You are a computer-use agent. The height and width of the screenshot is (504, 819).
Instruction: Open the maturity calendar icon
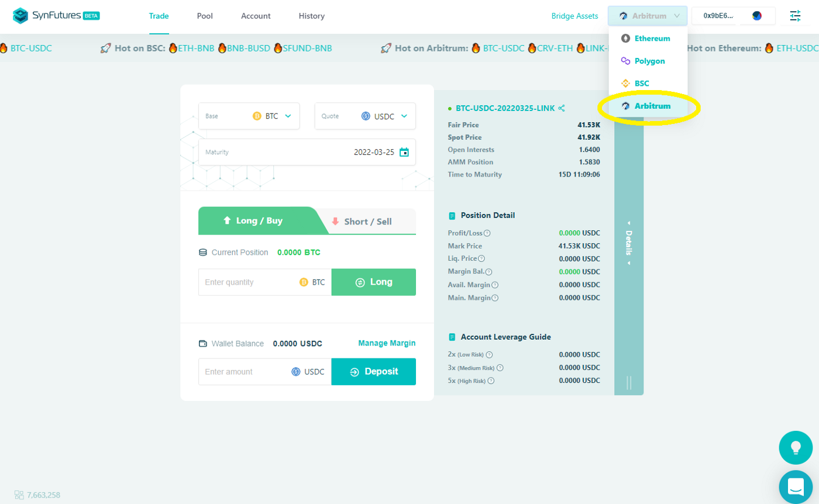coord(404,152)
